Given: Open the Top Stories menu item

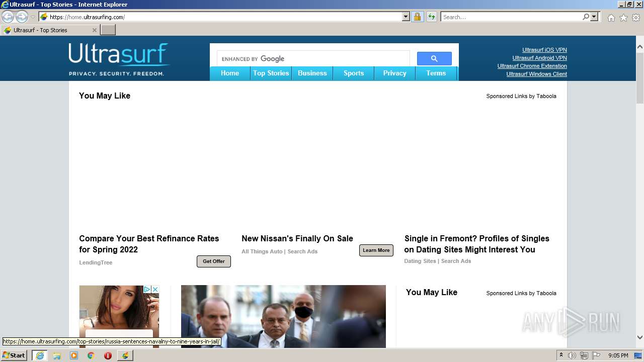Looking at the screenshot, I should coord(271,73).
